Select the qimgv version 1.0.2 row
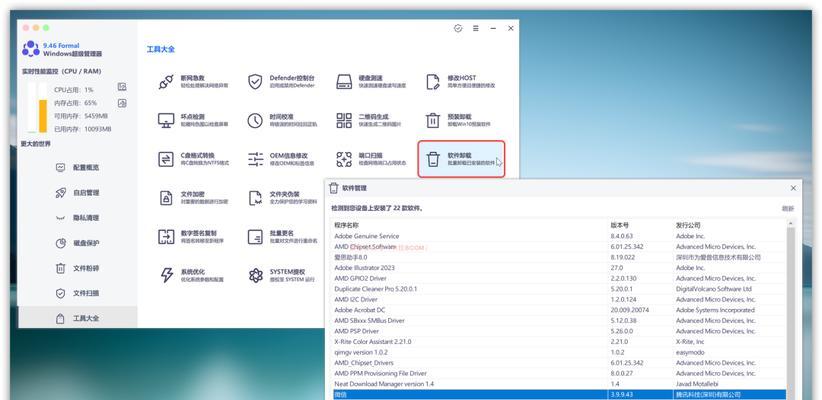 point(559,353)
